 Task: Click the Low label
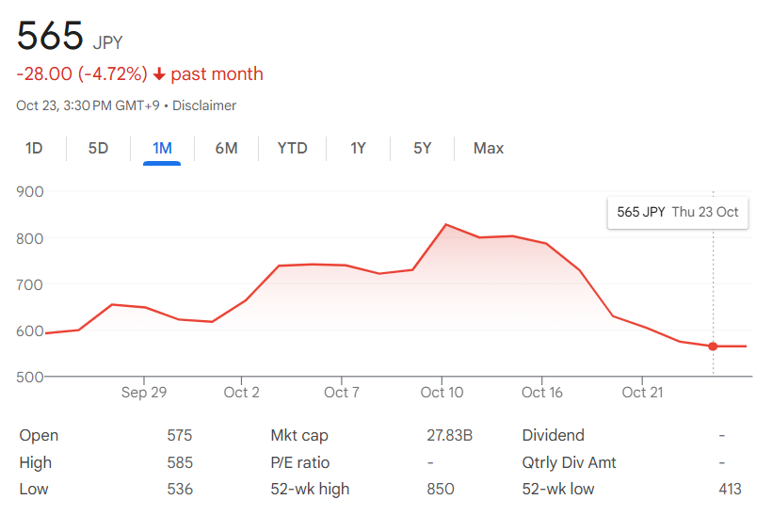pyautogui.click(x=34, y=489)
